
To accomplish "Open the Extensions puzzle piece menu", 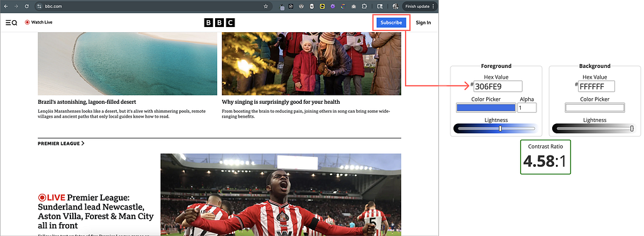I will pyautogui.click(x=364, y=6).
